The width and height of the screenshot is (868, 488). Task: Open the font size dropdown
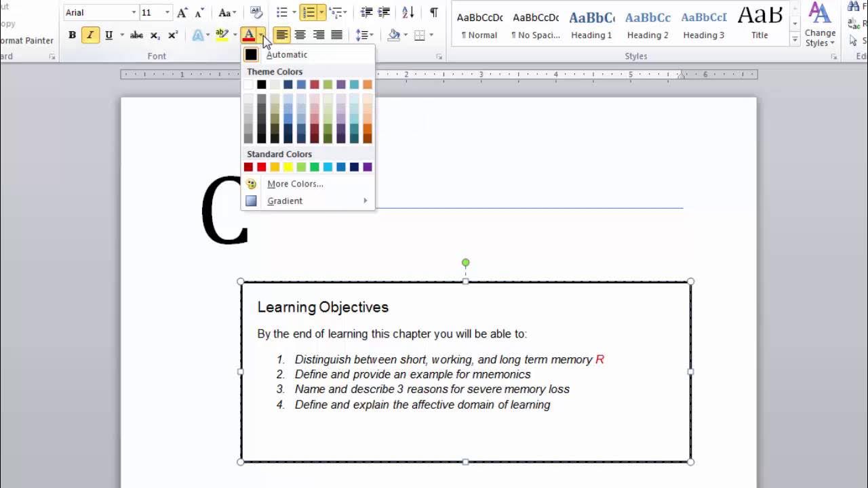click(x=167, y=13)
